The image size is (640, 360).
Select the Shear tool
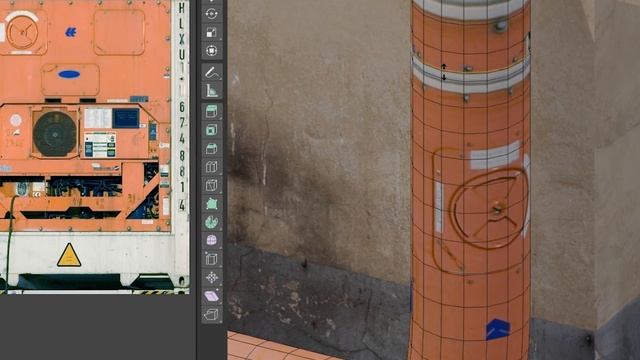[211, 296]
